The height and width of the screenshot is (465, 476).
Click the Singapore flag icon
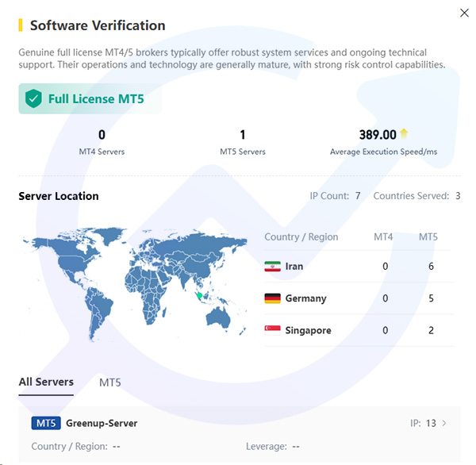pyautogui.click(x=272, y=330)
